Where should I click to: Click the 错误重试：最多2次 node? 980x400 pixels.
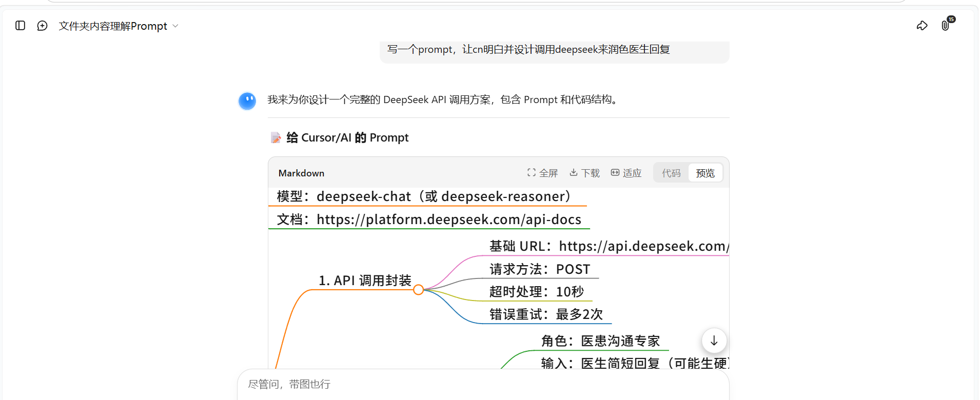click(546, 314)
